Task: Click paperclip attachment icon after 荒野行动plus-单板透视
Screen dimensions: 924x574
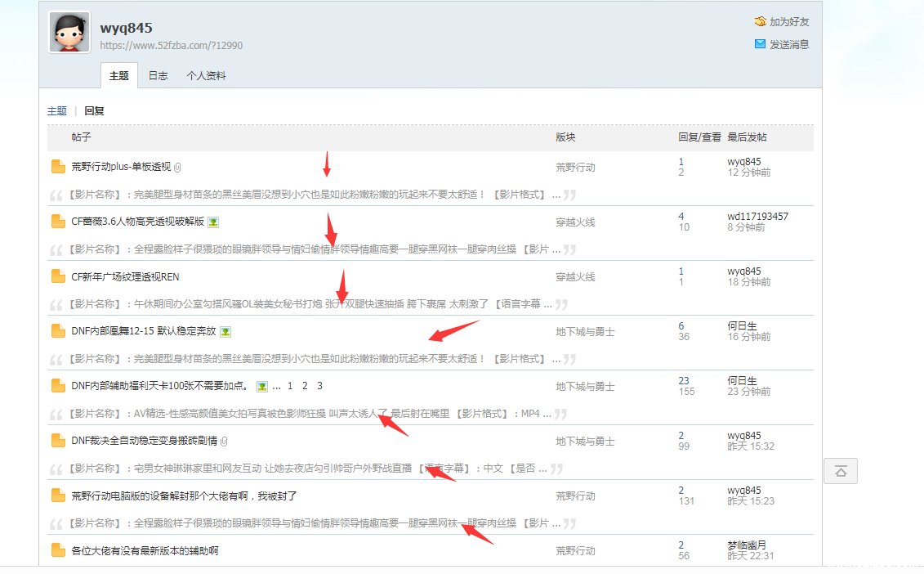Action: 177,168
